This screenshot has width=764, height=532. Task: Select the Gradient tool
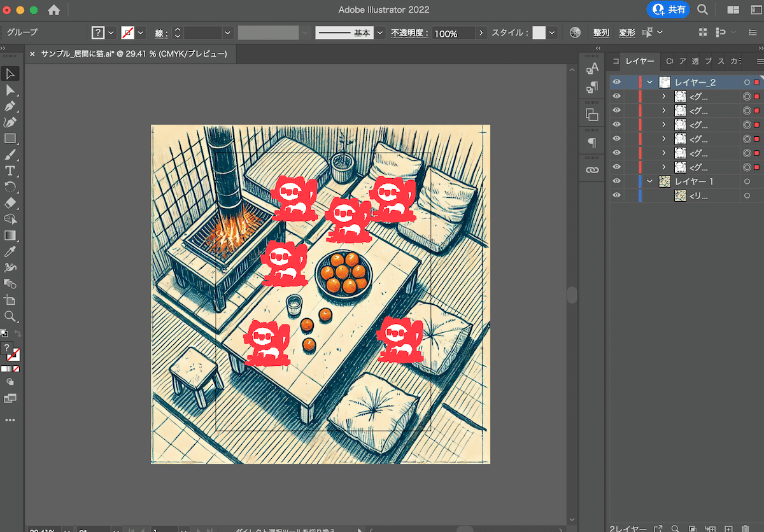point(10,235)
